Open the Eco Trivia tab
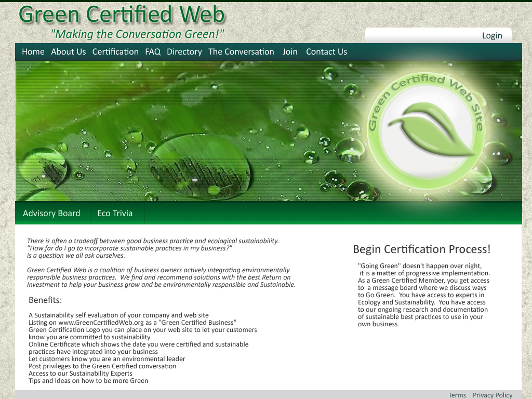Screen dimensions: 532x399 115,213
